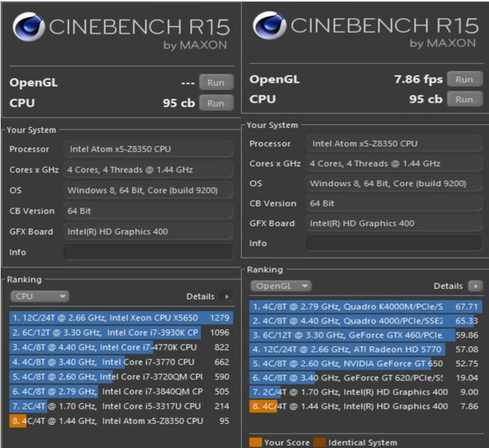Select Quadro K4000M ranking row
The image size is (489, 448).
pyautogui.click(x=366, y=307)
